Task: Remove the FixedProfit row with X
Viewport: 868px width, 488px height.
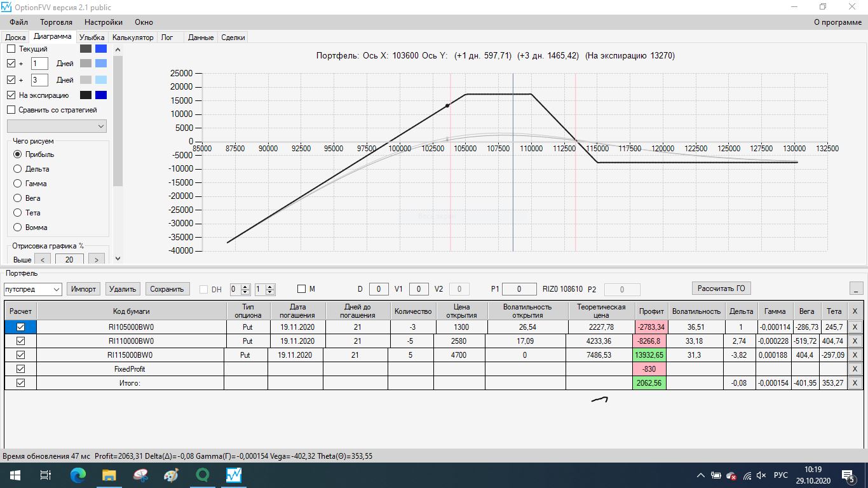Action: (855, 369)
